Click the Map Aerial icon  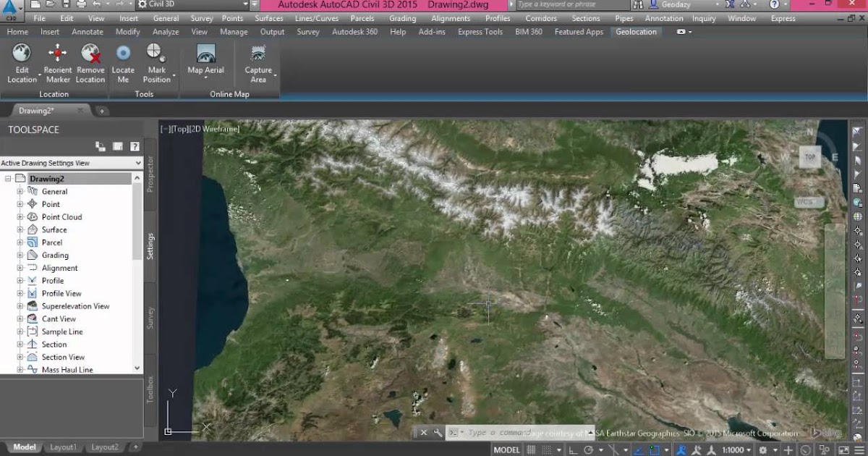[205, 54]
